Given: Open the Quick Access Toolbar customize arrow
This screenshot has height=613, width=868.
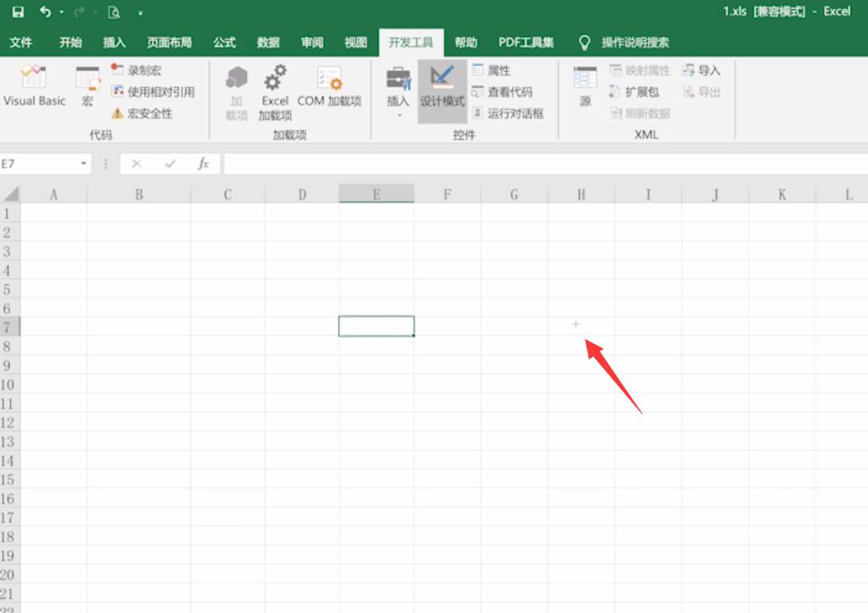Looking at the screenshot, I should [x=141, y=12].
